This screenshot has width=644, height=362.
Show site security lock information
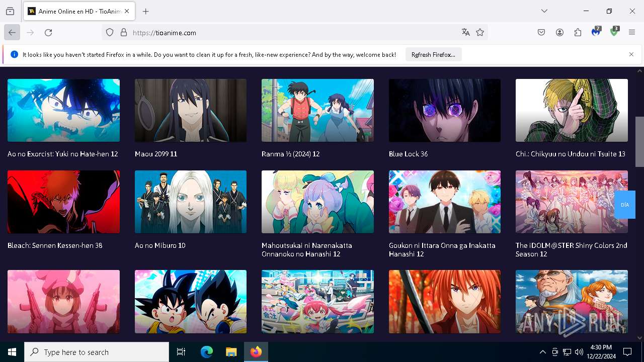(x=124, y=33)
